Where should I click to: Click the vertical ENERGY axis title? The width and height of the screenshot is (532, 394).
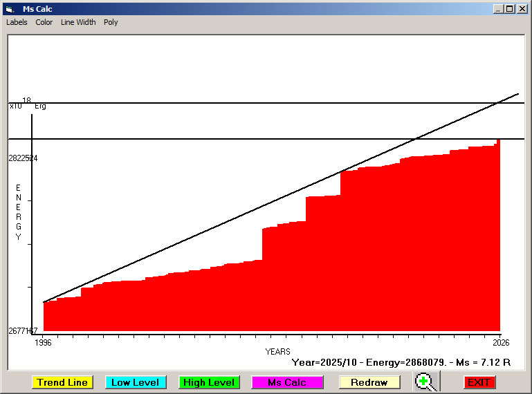point(19,212)
